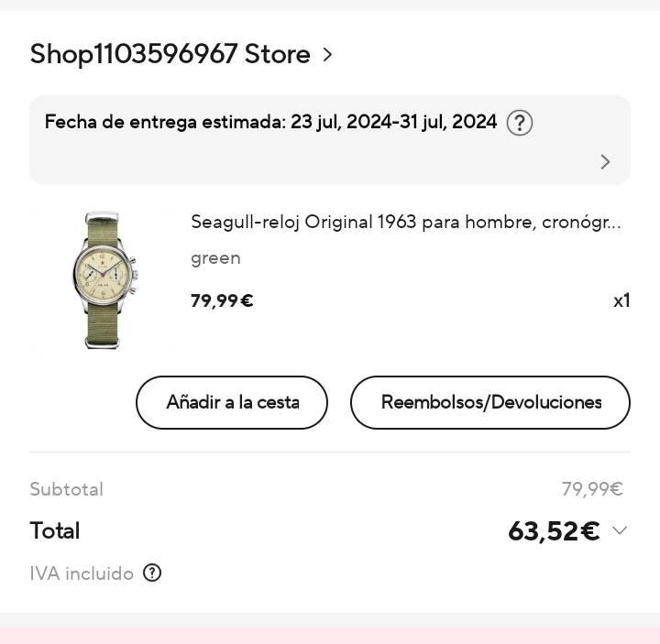Click the Total label
This screenshot has width=660, height=644.
(55, 530)
